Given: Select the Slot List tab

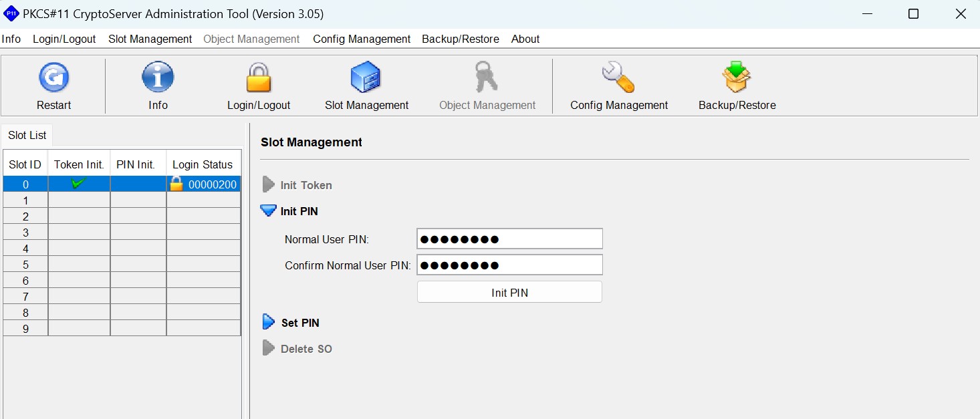Looking at the screenshot, I should 27,135.
